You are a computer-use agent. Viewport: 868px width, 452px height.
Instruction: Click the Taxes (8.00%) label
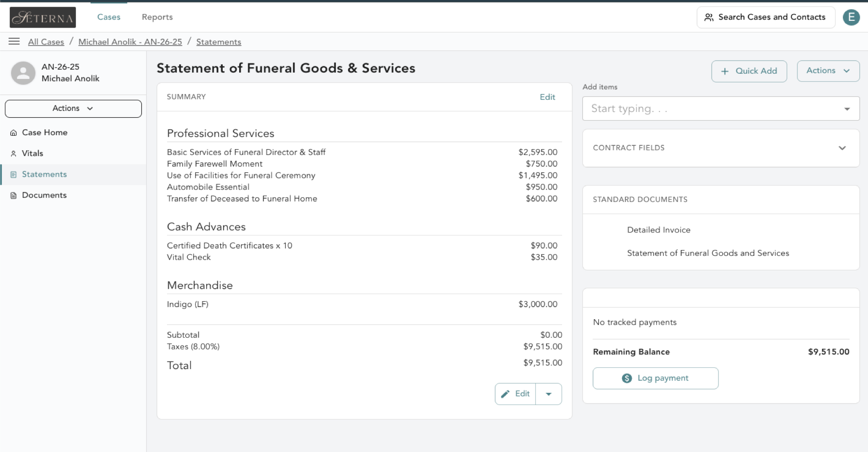193,347
